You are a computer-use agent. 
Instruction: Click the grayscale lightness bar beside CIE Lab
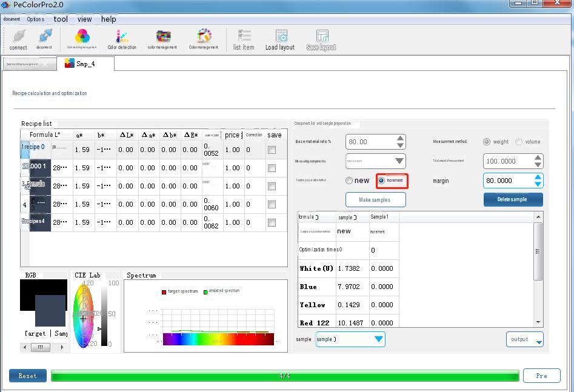[x=104, y=315]
